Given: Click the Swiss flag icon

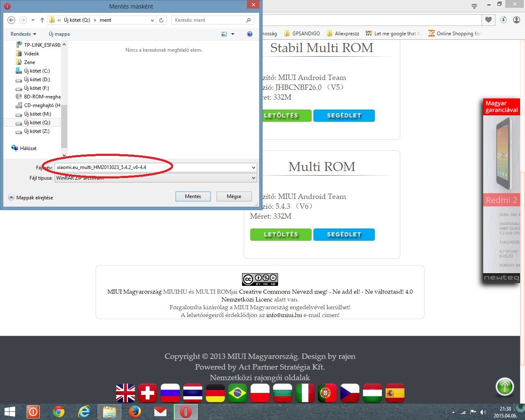Looking at the screenshot, I should (148, 393).
